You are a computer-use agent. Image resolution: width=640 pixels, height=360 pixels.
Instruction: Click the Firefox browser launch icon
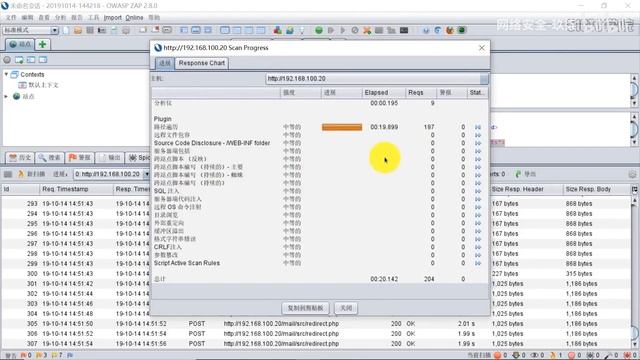tap(450, 30)
